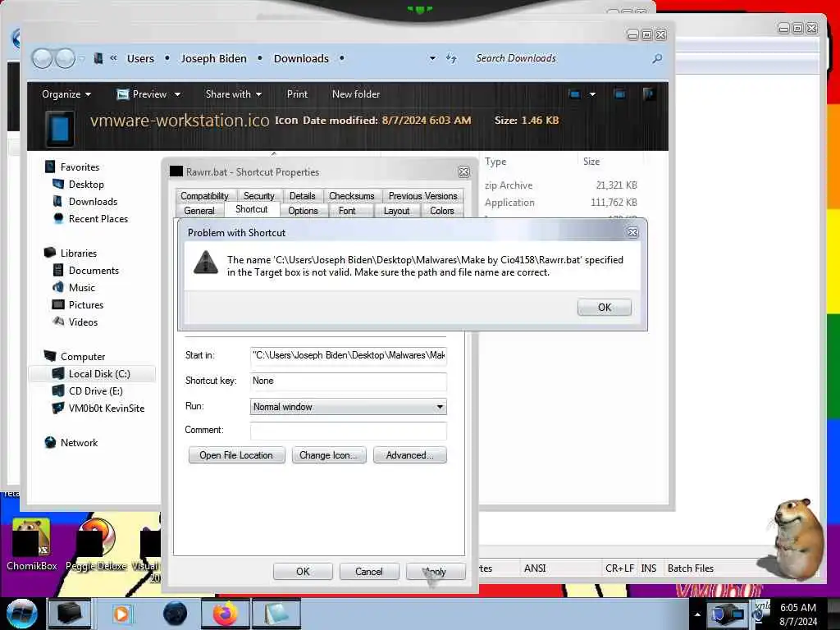Image resolution: width=840 pixels, height=630 pixels.
Task: Open the Colors tab
Action: (x=442, y=211)
